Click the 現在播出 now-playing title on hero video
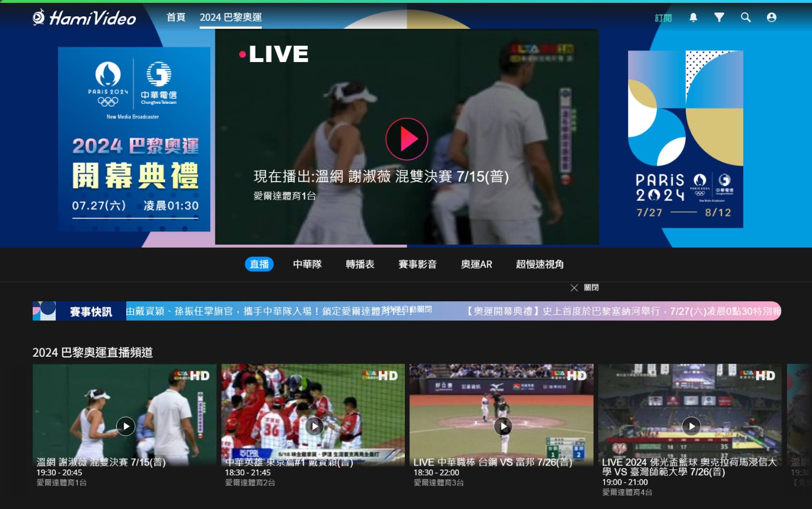 pyautogui.click(x=381, y=177)
